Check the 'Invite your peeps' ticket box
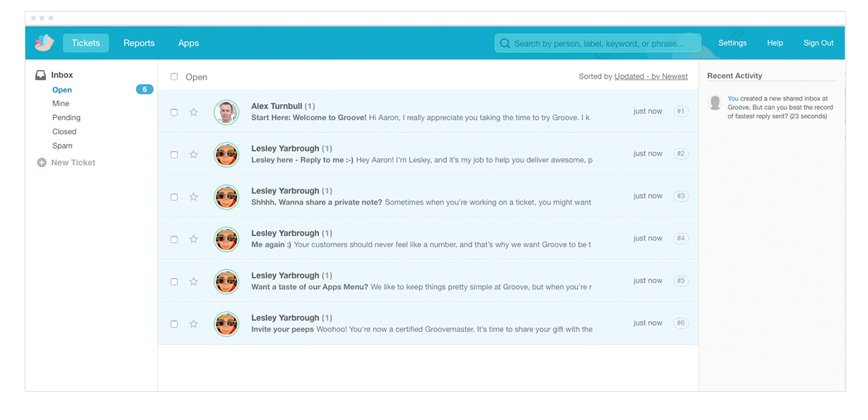The image size is (868, 420). tap(174, 324)
